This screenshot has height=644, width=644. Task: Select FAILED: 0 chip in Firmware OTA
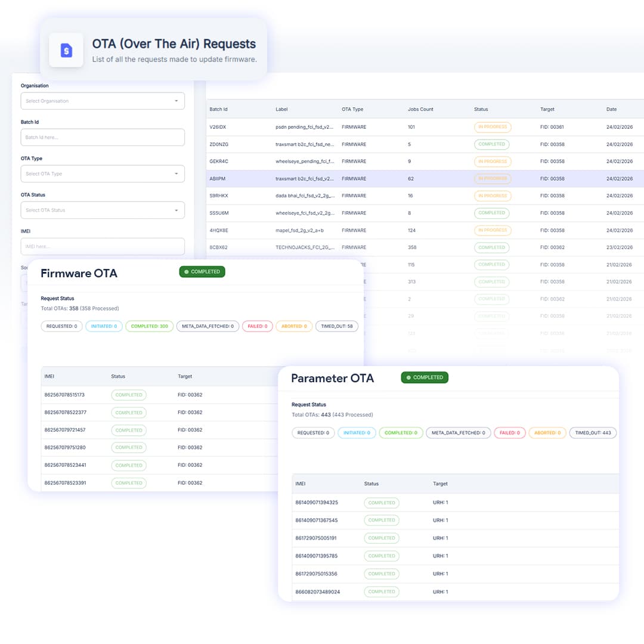click(258, 327)
